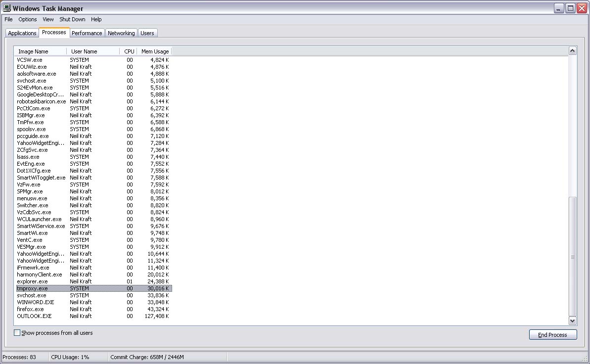Click scrollbar down arrow in process list
Image resolution: width=590 pixels, height=364 pixels.
pyautogui.click(x=572, y=320)
